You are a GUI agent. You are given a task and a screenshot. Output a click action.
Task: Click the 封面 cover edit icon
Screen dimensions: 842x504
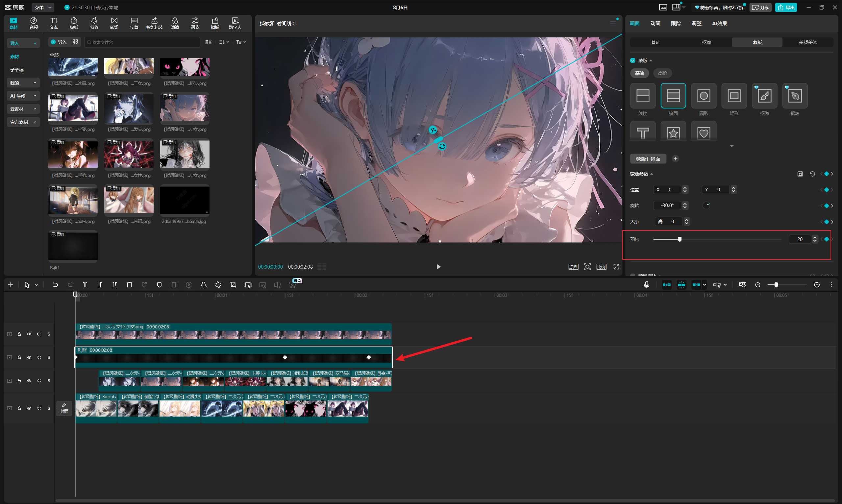[x=64, y=408]
